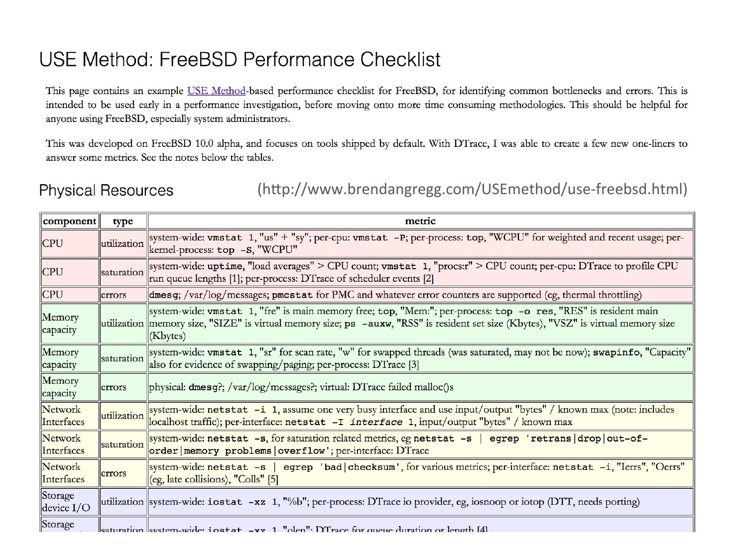Select the metric column header
Screen dimensions: 747x560
point(420,221)
